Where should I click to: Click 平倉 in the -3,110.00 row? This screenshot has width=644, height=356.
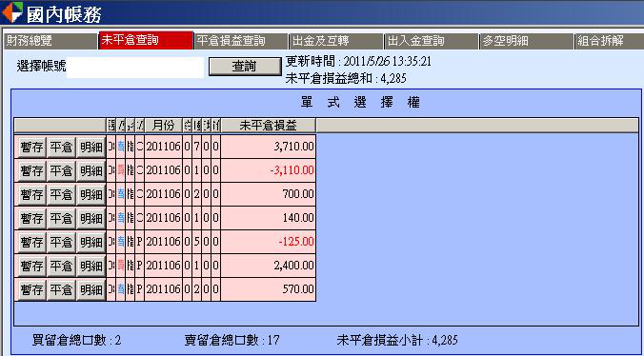[61, 170]
